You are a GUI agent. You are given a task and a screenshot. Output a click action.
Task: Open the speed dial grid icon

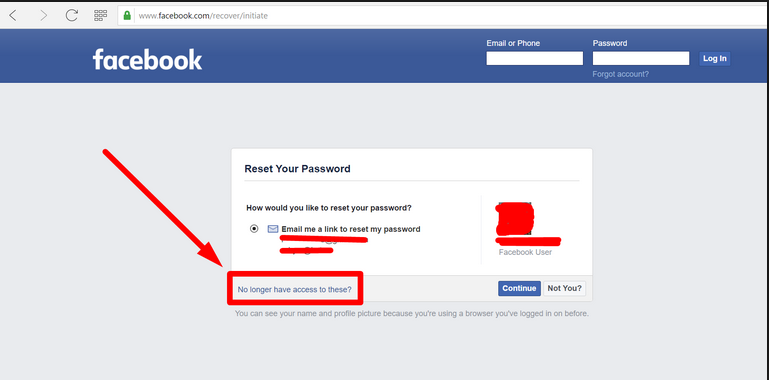click(x=101, y=16)
